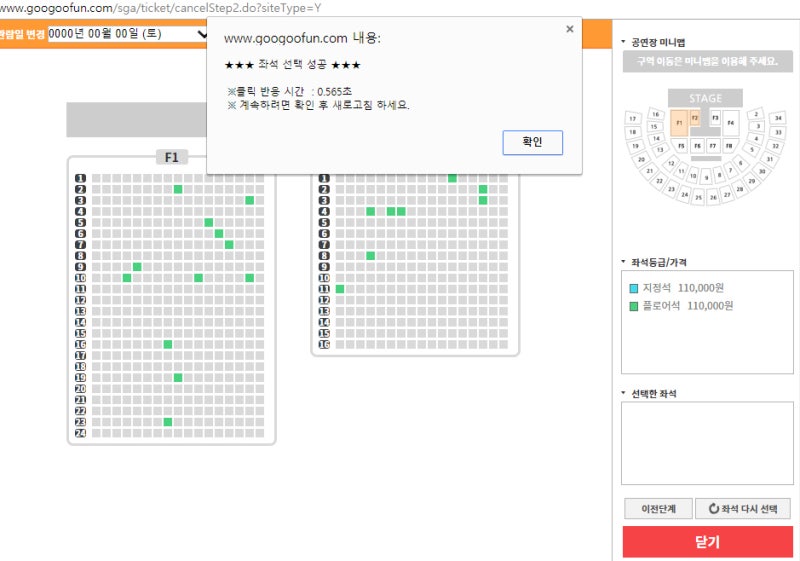The width and height of the screenshot is (800, 561).
Task: Go back with the 이전단계 button
Action: coord(658,508)
